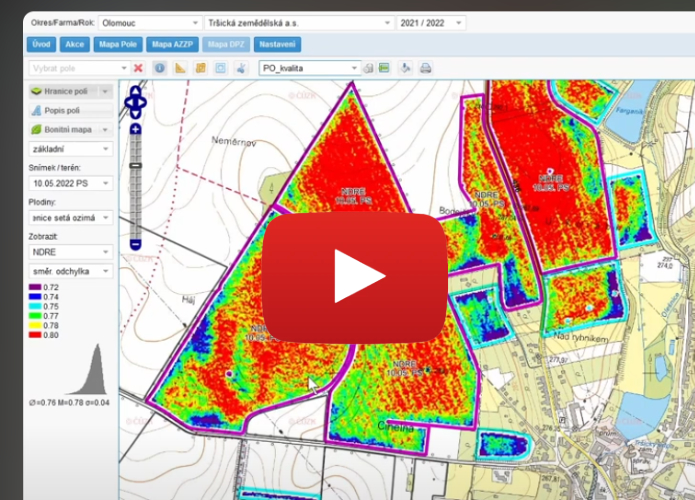695x500 pixels.
Task: Click the printer icon
Action: tap(426, 68)
